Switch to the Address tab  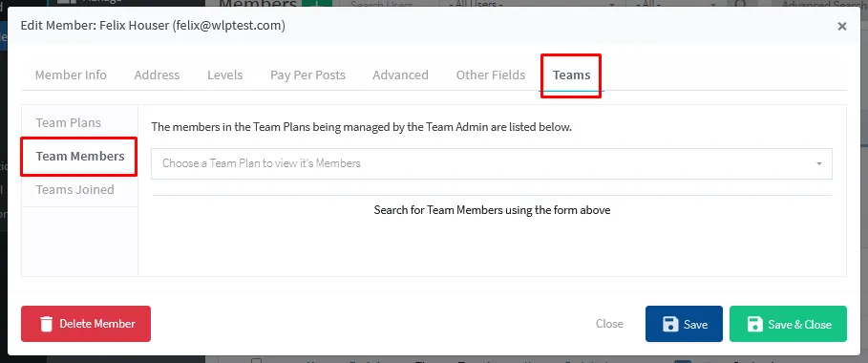coord(157,75)
